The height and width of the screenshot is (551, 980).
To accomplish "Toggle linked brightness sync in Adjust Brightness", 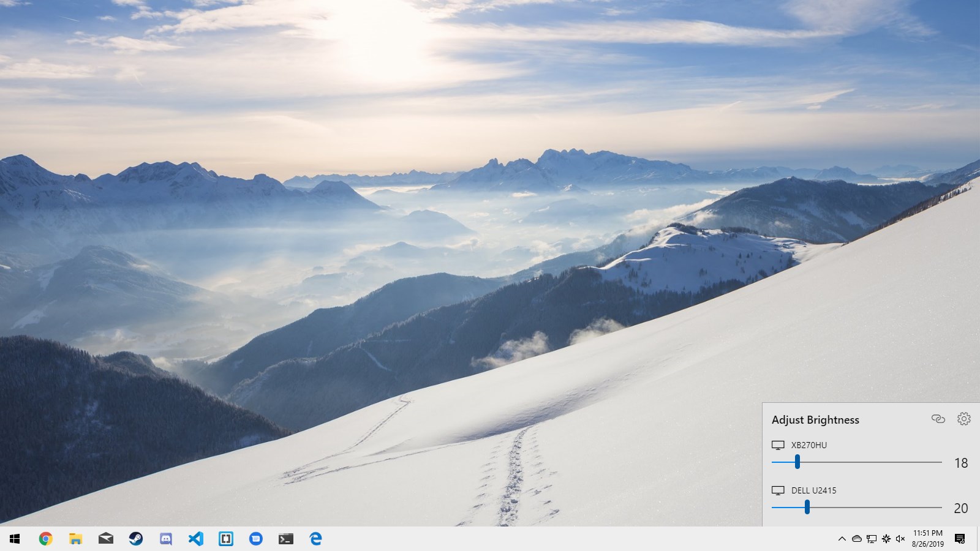I will tap(938, 419).
